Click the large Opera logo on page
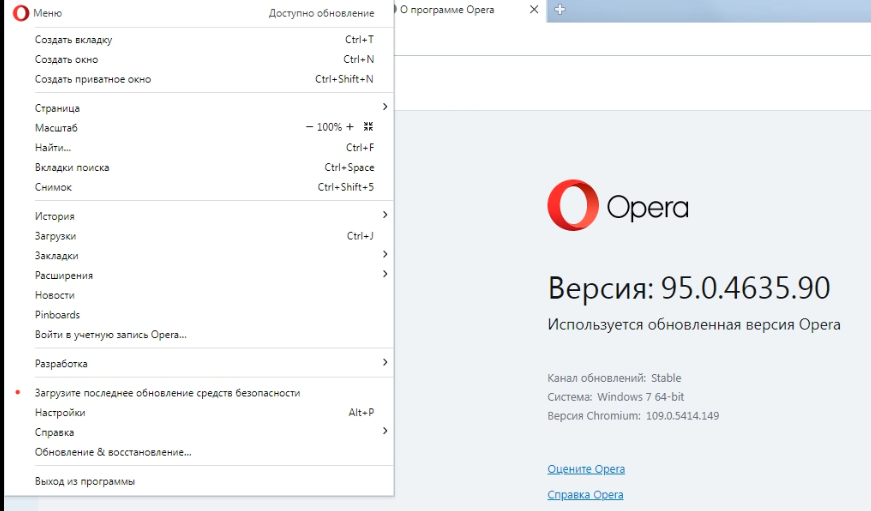Viewport: 871px width, 511px height. coord(573,205)
